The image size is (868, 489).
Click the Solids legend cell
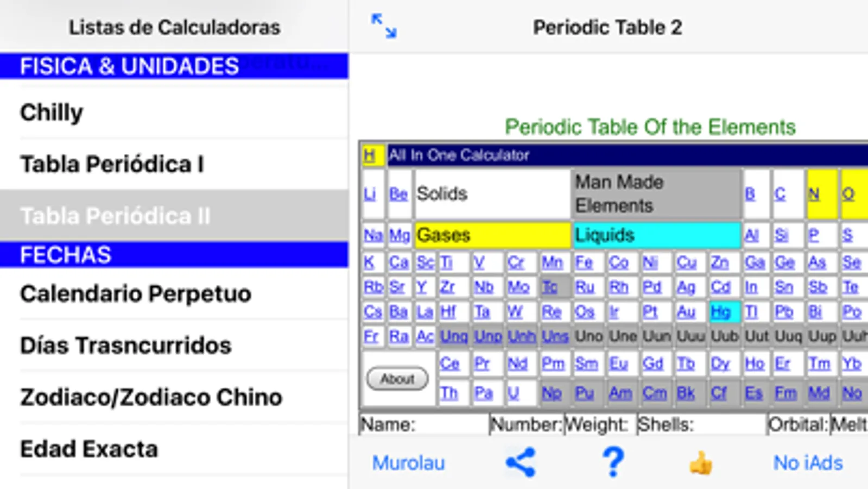492,193
